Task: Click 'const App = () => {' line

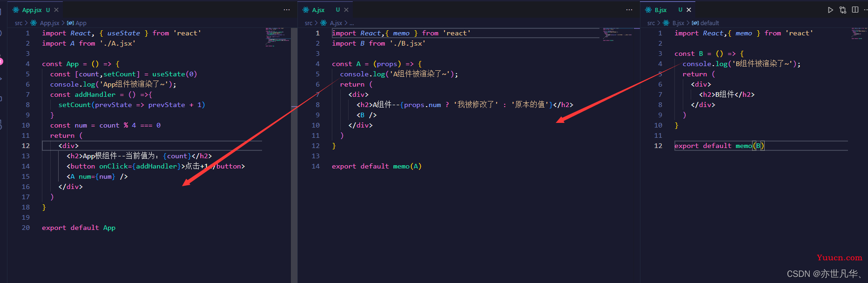Action: click(81, 64)
